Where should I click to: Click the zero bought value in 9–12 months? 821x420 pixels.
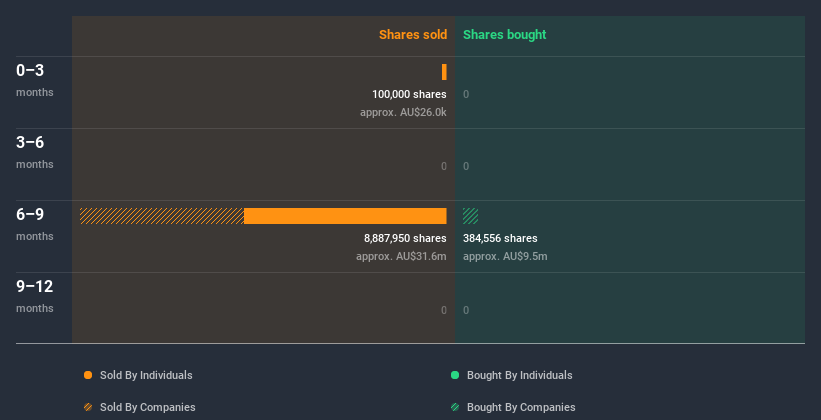point(466,311)
